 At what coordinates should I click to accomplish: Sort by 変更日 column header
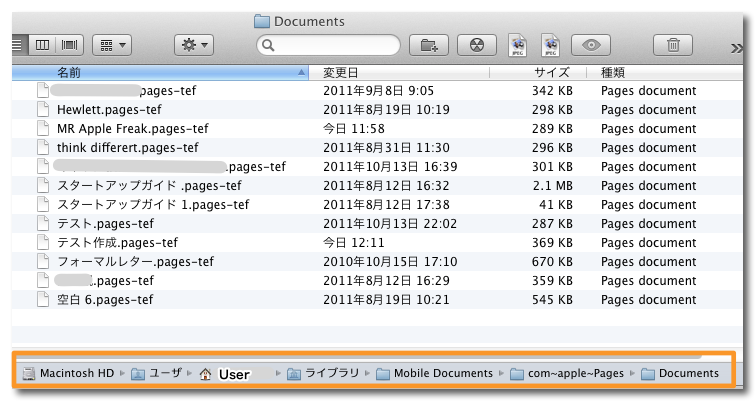point(399,73)
